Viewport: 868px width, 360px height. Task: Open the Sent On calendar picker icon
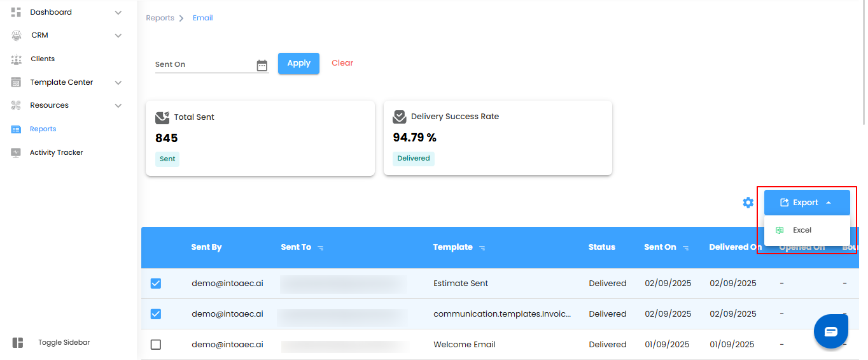pyautogui.click(x=262, y=65)
